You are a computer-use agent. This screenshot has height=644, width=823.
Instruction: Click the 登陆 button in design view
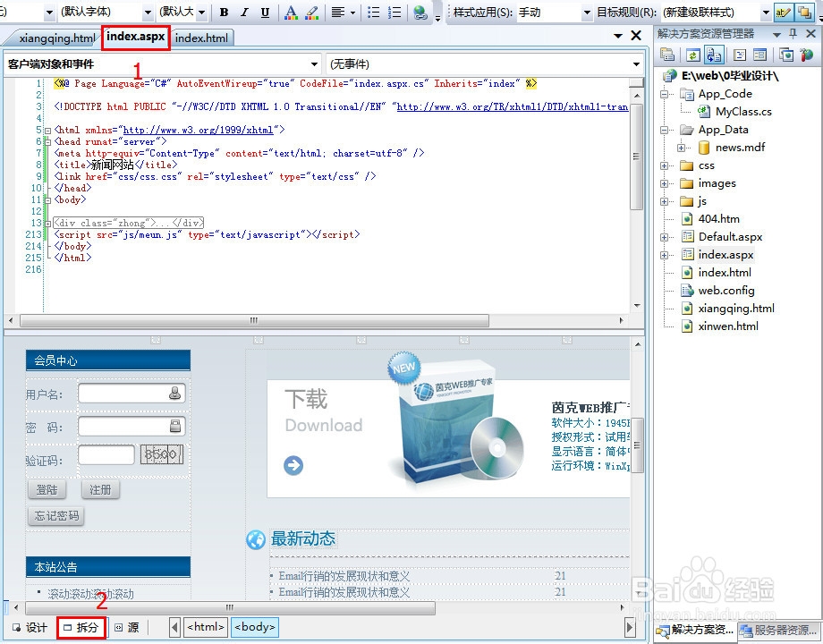47,489
